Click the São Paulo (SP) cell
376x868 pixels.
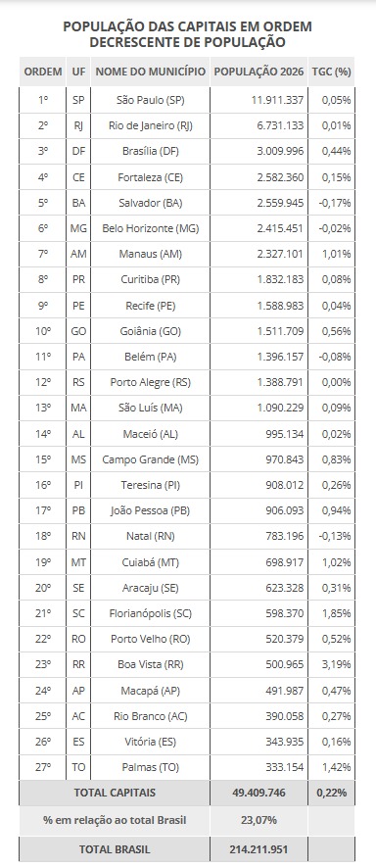(x=151, y=100)
